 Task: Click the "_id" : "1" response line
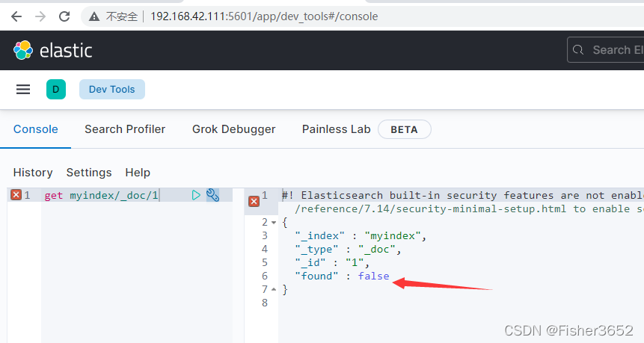click(x=332, y=262)
